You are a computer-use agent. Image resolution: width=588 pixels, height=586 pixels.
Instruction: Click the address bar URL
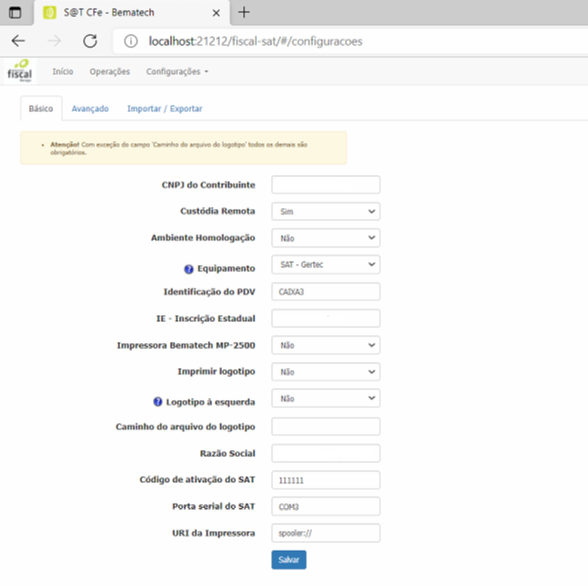tap(255, 41)
